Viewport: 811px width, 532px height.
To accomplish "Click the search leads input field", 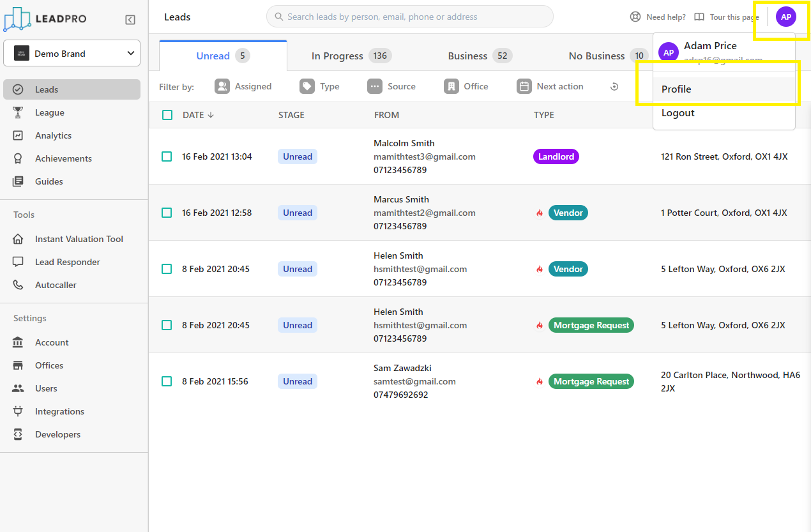I will (409, 17).
